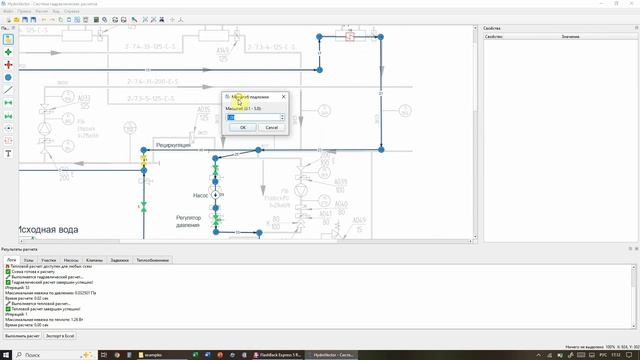
Task: Click the canvas horizontal scrollbar
Action: (246, 241)
